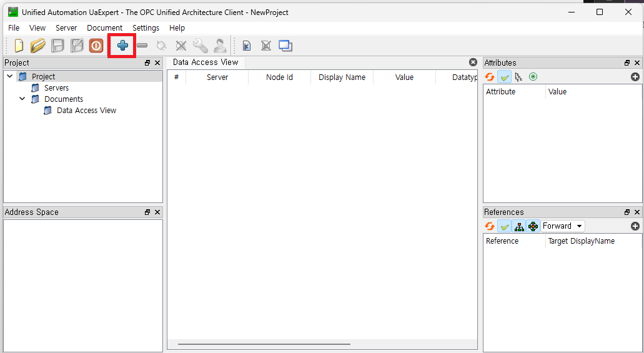This screenshot has height=353, width=644.
Task: Refresh Attributes with the orange arrows icon
Action: 490,77
